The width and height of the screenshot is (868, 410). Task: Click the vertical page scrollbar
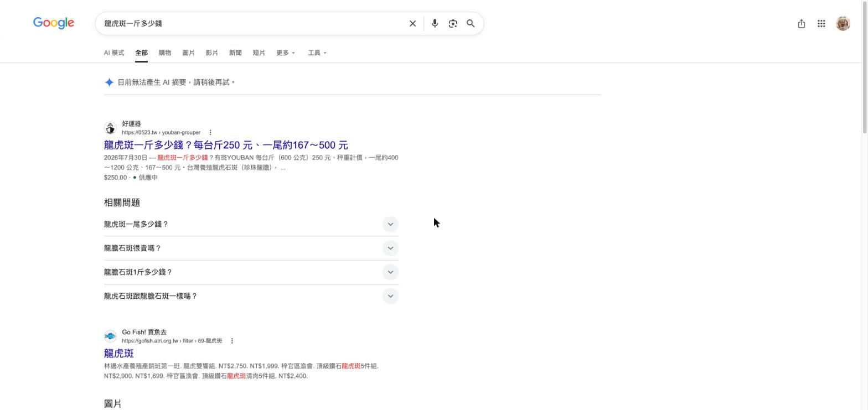click(865, 66)
